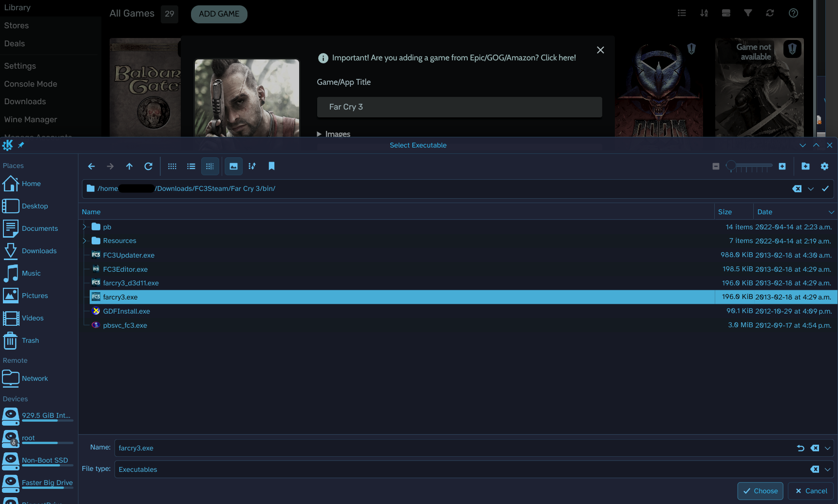Screen dimensions: 838x504
Task: Go back in file dialog history
Action: 91,167
